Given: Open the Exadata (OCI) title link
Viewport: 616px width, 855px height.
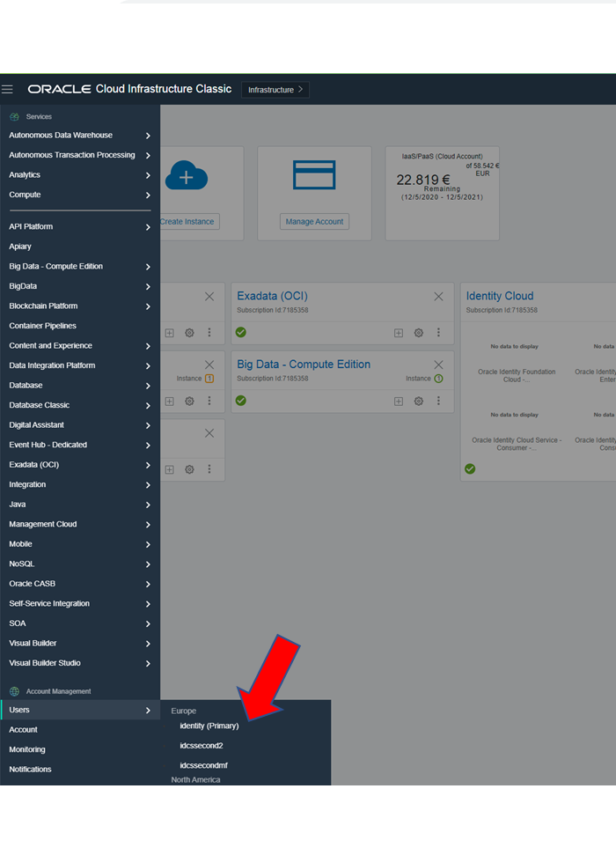Looking at the screenshot, I should tap(272, 296).
